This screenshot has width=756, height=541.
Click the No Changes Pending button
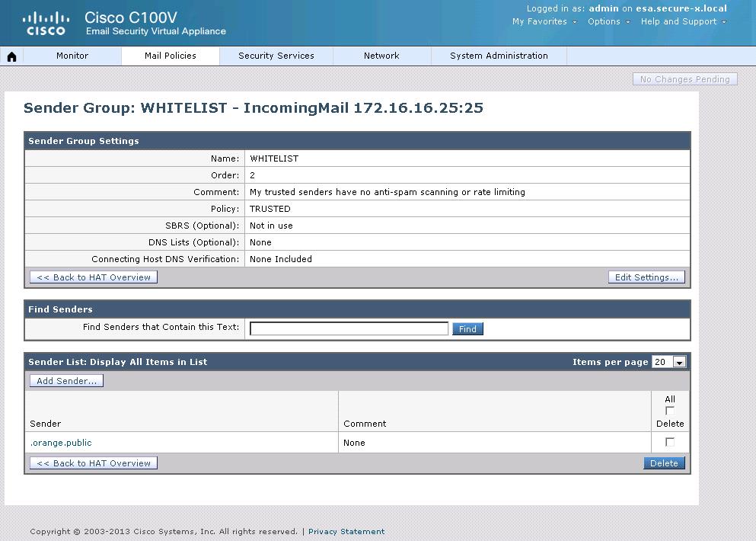[x=684, y=79]
